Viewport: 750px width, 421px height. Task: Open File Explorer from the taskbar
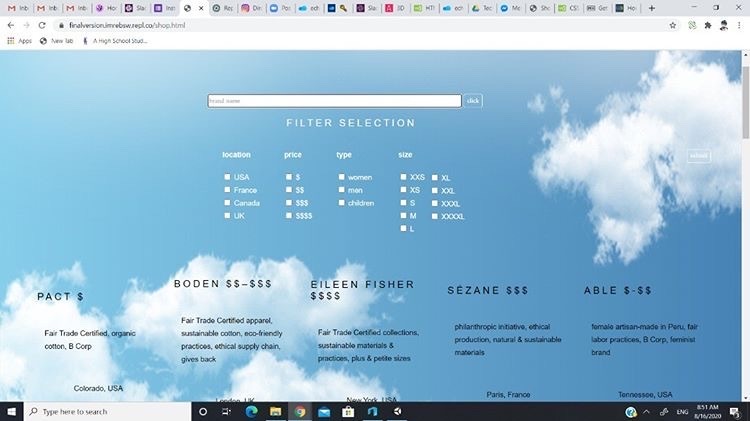[276, 411]
